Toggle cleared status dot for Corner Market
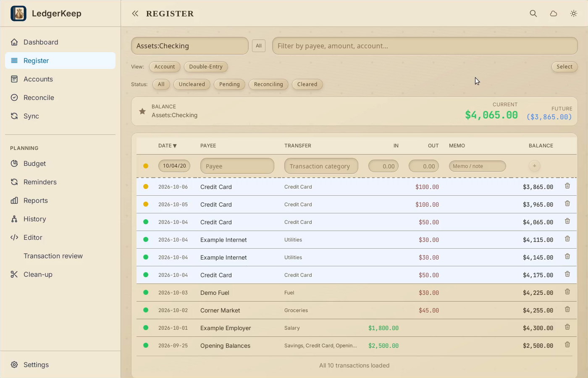588x378 pixels. point(146,310)
